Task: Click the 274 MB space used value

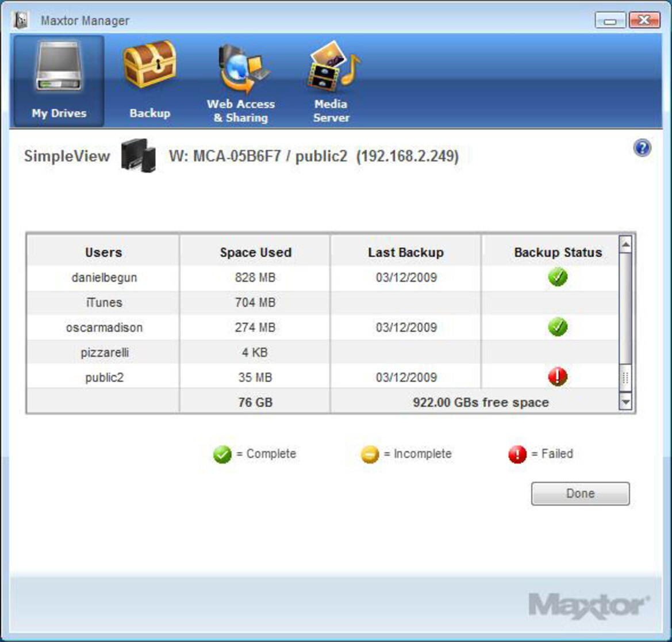Action: pos(255,327)
